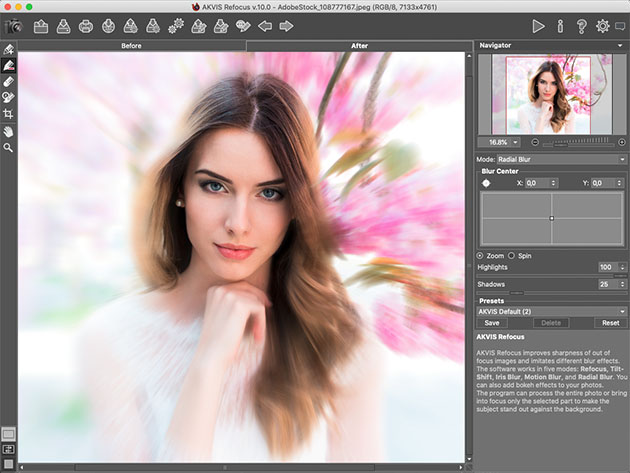
Task: Select the Crop tool in left toolbar
Action: [9, 114]
